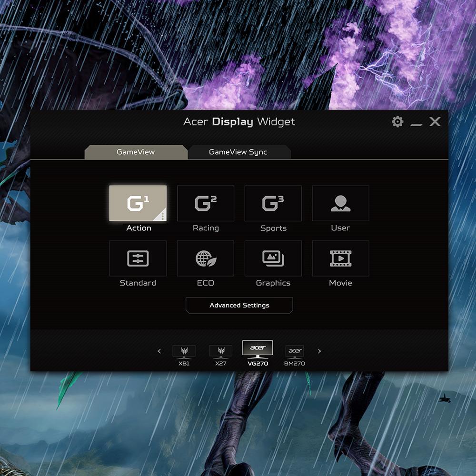This screenshot has height=476, width=476.
Task: Select the Standard mode icon
Action: click(x=138, y=258)
